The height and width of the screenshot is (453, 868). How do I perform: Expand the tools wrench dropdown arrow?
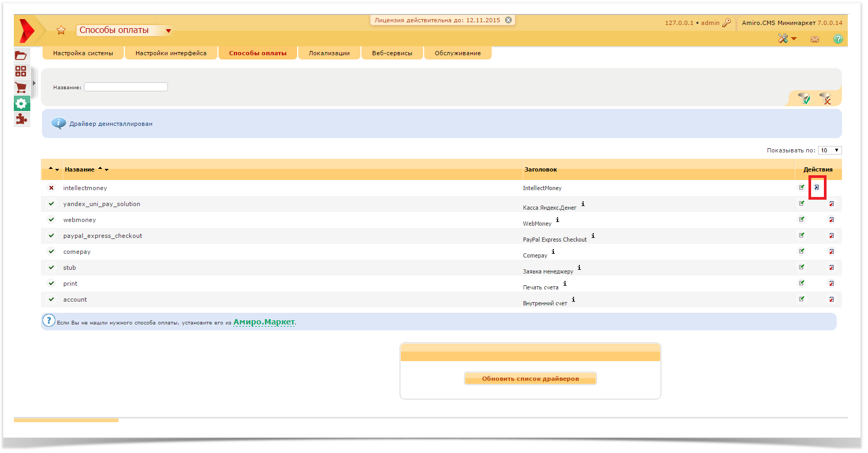pos(794,39)
